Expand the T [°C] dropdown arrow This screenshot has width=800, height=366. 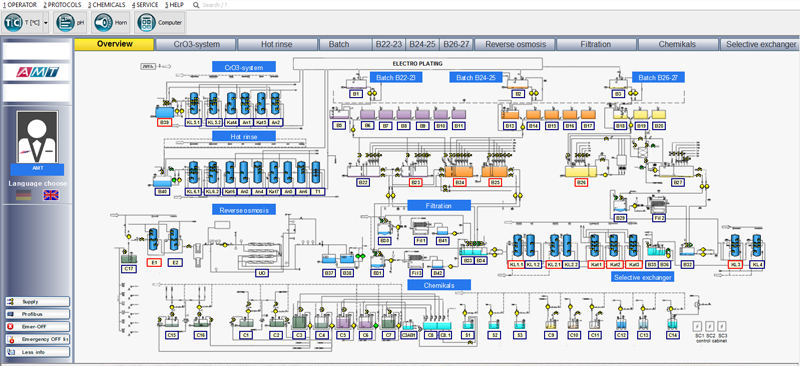point(45,23)
